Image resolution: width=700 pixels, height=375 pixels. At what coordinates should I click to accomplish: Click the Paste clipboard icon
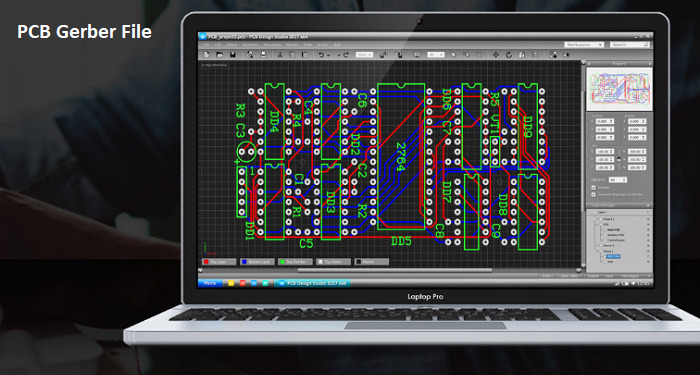pyautogui.click(x=305, y=54)
